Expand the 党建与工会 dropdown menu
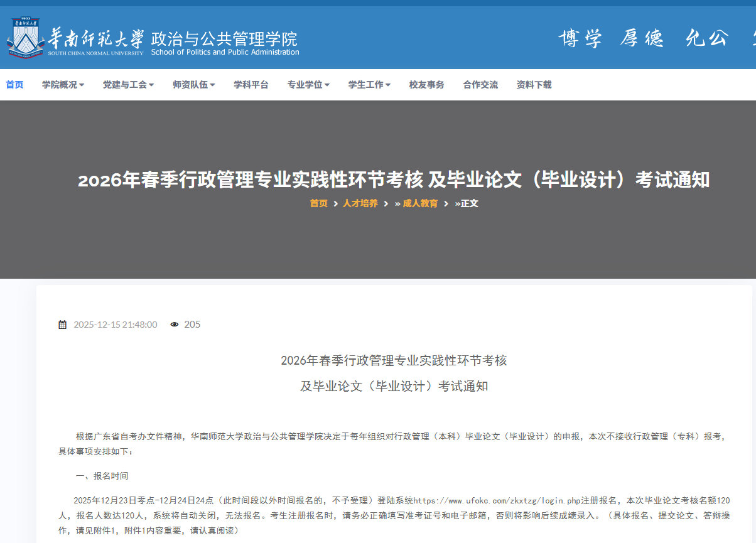Image resolution: width=756 pixels, height=543 pixels. point(128,85)
